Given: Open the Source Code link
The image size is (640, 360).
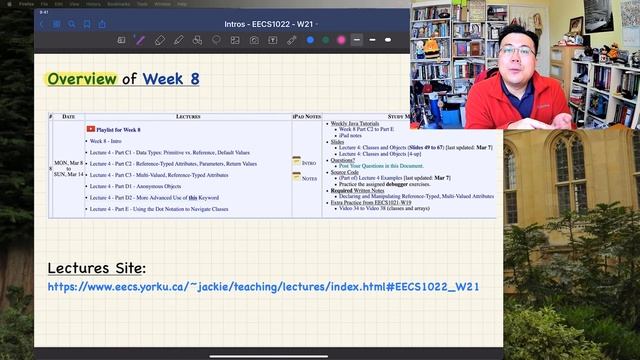Looking at the screenshot, I should click(x=344, y=172).
